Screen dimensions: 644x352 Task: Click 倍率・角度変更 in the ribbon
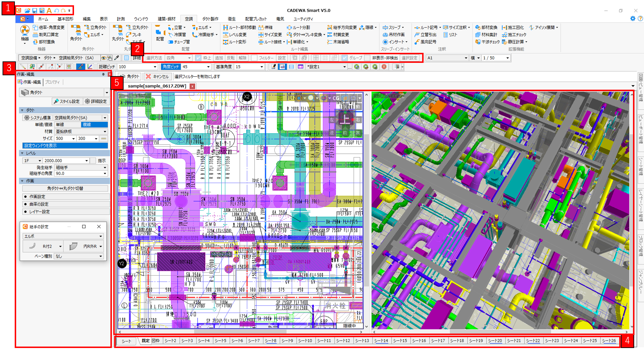point(49,27)
